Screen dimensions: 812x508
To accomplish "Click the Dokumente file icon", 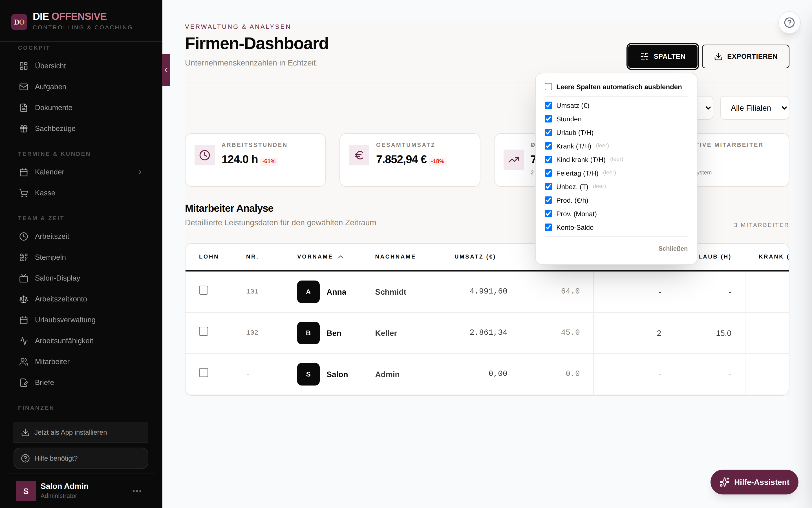I will [23, 108].
